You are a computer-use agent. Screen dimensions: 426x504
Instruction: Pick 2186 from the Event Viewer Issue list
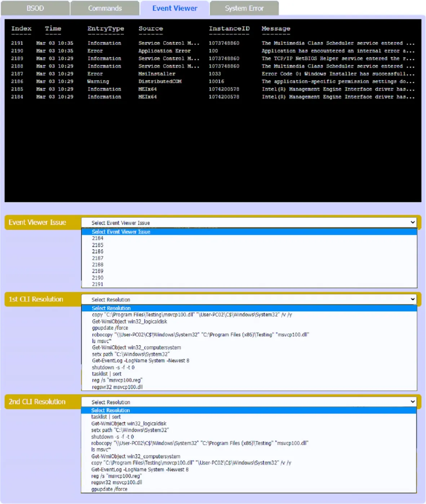tap(249, 251)
